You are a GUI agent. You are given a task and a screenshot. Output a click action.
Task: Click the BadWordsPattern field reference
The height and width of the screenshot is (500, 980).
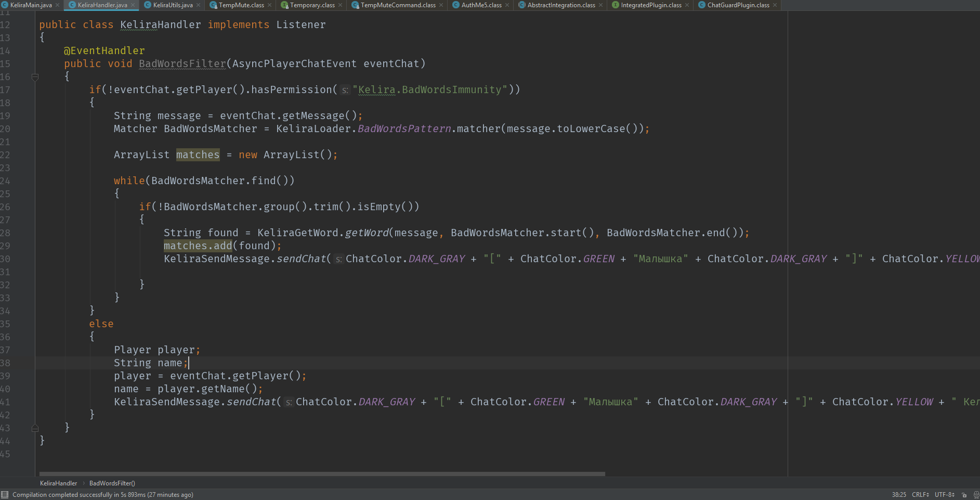point(404,129)
